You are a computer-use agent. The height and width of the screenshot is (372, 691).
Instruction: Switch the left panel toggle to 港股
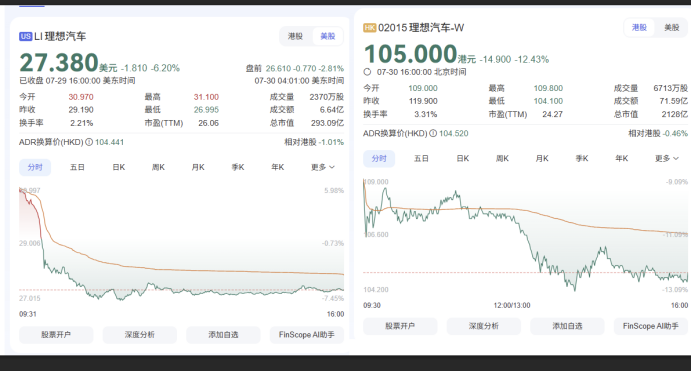(x=295, y=36)
